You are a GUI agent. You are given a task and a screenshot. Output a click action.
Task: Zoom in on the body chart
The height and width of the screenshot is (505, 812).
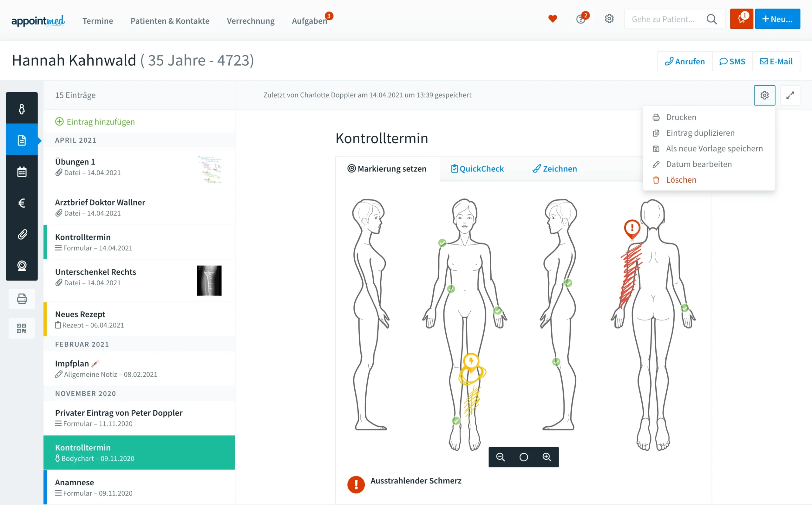pos(547,457)
